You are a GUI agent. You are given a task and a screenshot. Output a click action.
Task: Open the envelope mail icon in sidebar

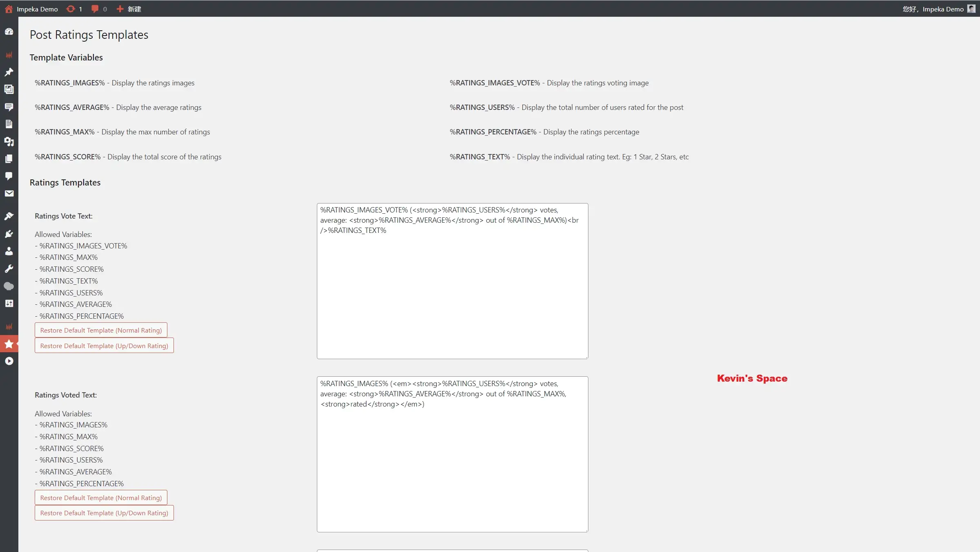[x=9, y=193]
